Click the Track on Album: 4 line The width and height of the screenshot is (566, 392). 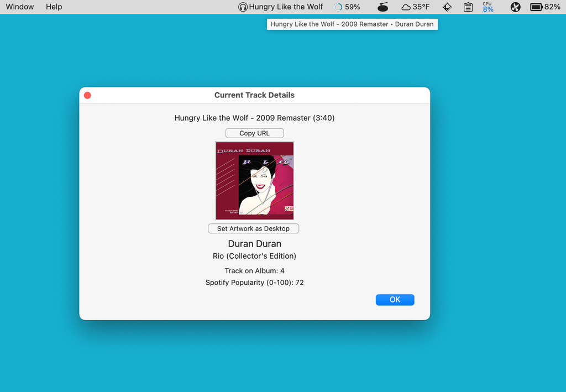pos(254,271)
